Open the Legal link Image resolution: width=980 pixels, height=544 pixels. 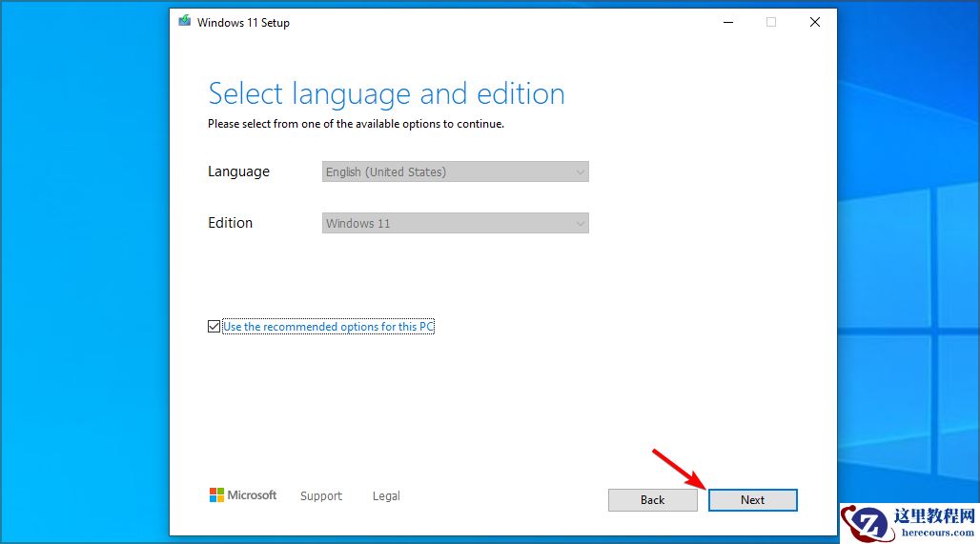click(x=386, y=496)
